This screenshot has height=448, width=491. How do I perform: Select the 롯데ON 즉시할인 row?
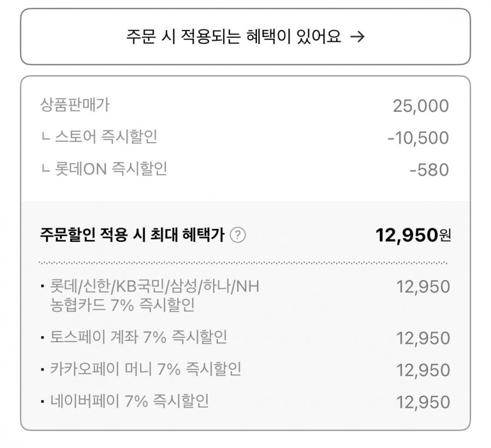(x=245, y=169)
